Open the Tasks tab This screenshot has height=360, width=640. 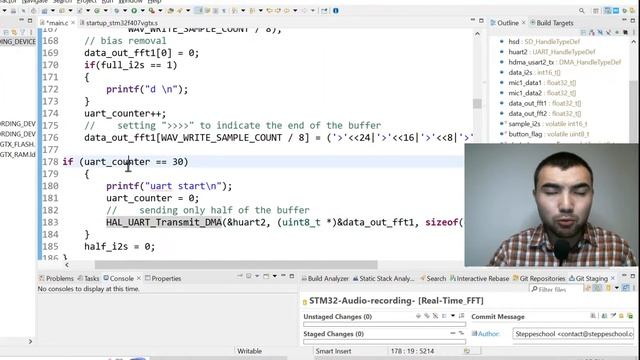tap(89, 278)
